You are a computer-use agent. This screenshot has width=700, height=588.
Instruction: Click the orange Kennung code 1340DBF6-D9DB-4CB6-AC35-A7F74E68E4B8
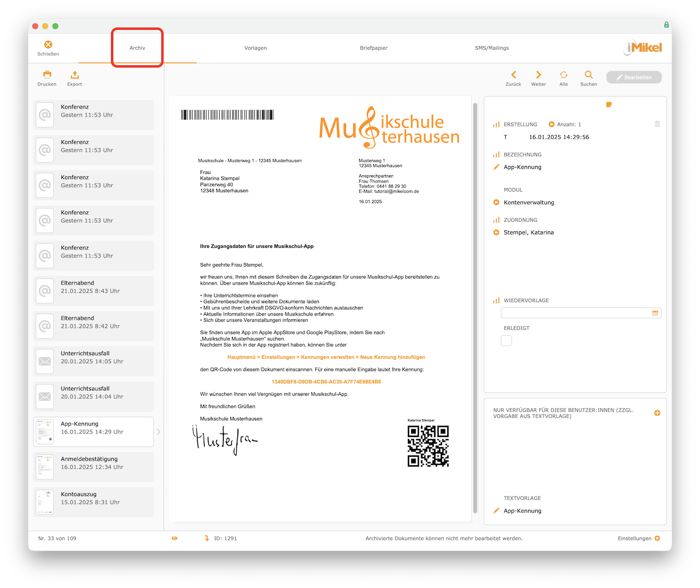[x=326, y=382]
